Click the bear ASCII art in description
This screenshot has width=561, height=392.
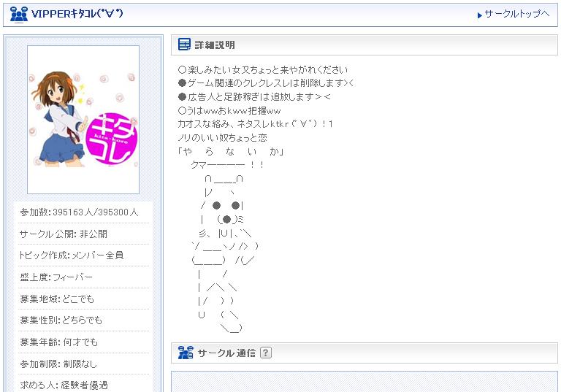[x=225, y=253]
